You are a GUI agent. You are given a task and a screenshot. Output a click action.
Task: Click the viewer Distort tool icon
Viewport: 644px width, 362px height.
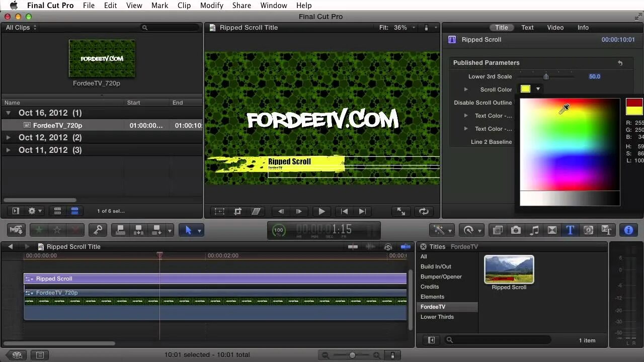coord(256,211)
